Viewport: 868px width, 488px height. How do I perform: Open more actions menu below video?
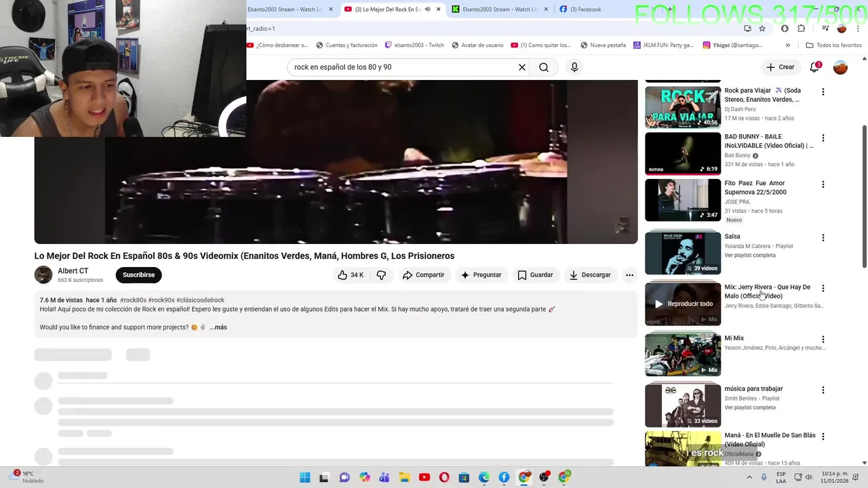629,275
